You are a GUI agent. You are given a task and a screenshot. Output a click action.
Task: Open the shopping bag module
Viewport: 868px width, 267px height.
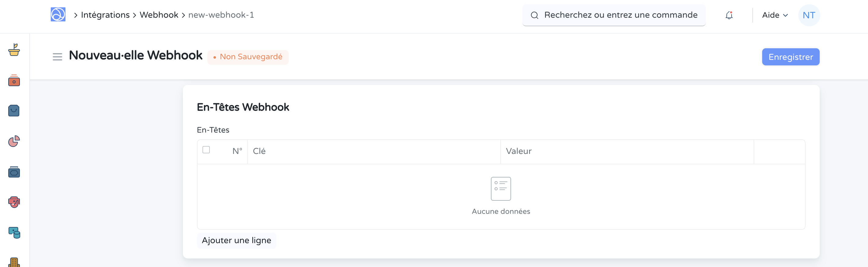(13, 111)
